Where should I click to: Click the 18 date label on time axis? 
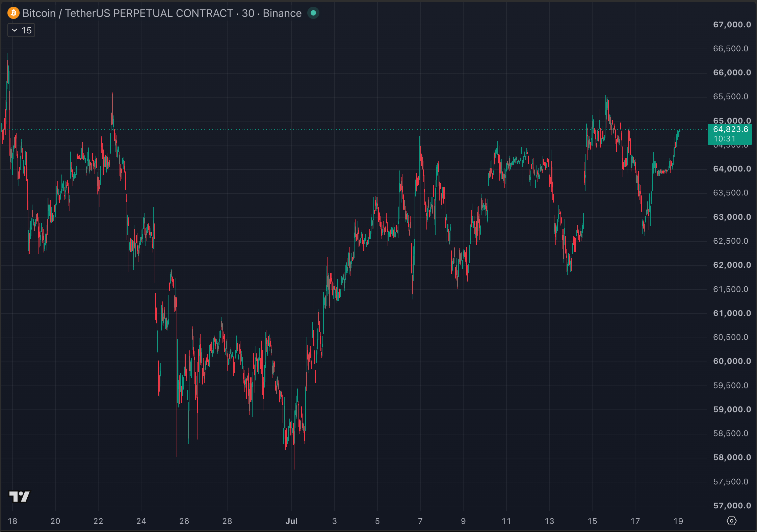click(x=12, y=521)
